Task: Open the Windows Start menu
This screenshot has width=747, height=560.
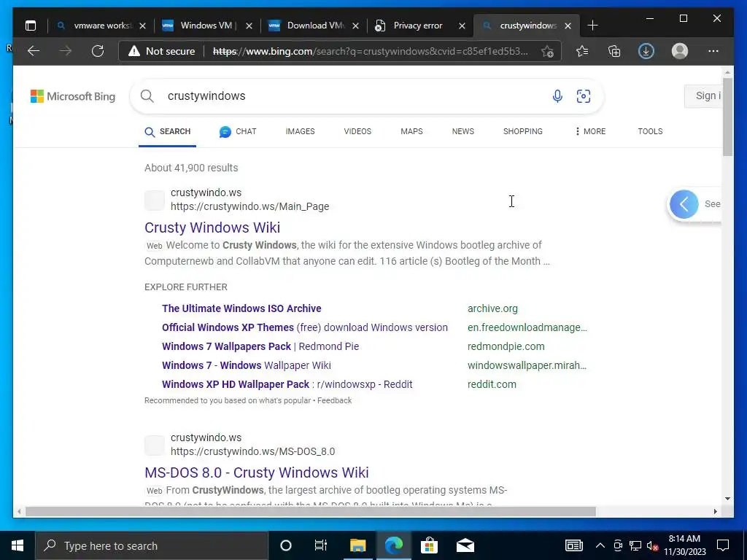Action: tap(18, 545)
